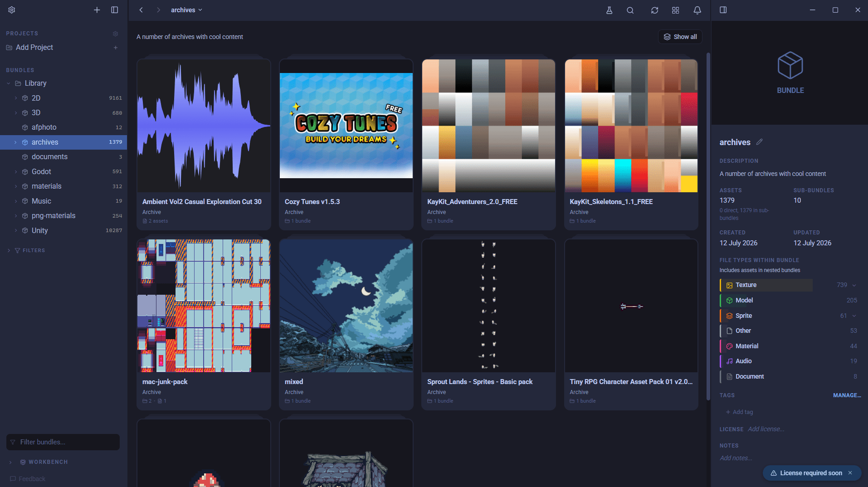Click the Show all button
The width and height of the screenshot is (868, 487).
click(x=680, y=37)
